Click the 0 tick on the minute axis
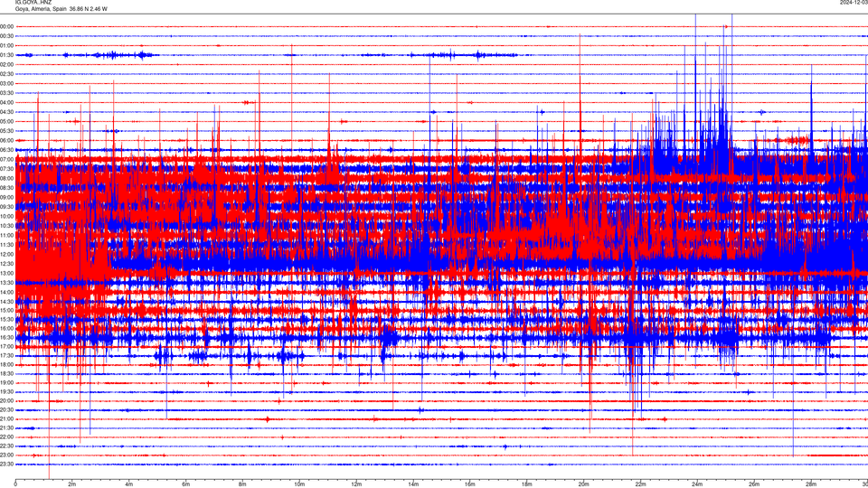The width and height of the screenshot is (868, 488). [x=15, y=484]
